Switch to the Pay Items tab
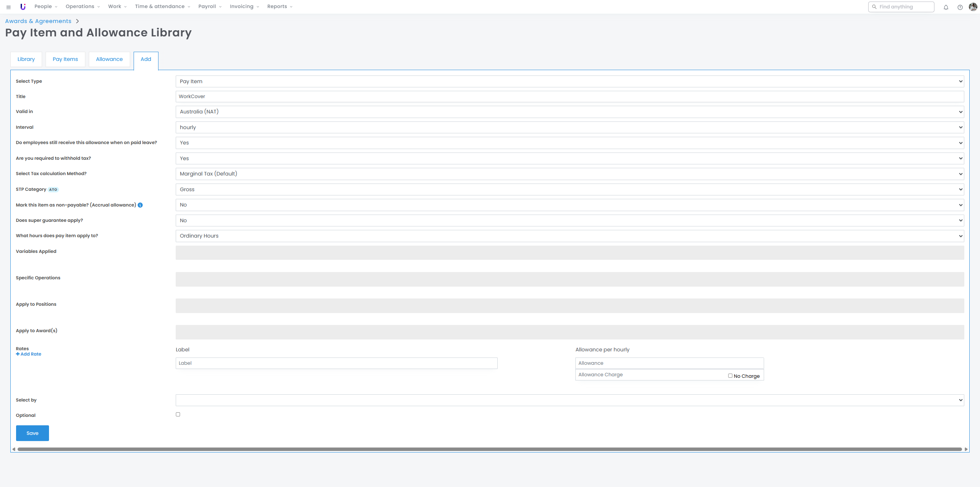Viewport: 980px width, 487px height. click(65, 59)
